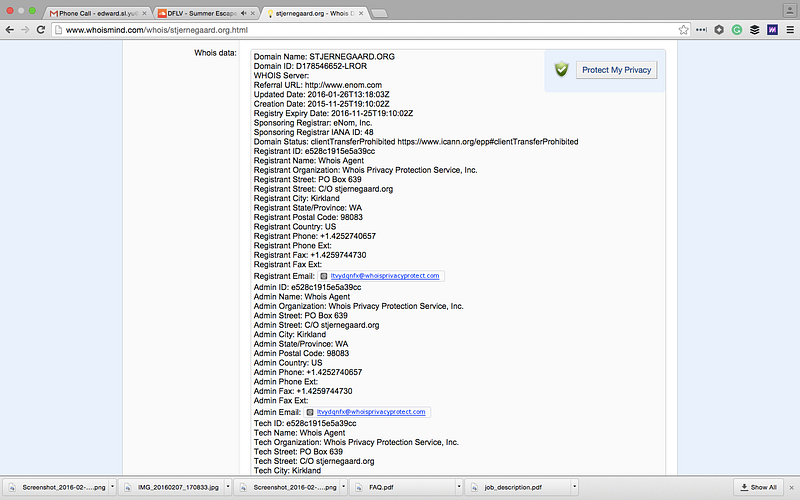Click Show All downloads button
Image resolution: width=800 pixels, height=500 pixels.
pos(758,487)
